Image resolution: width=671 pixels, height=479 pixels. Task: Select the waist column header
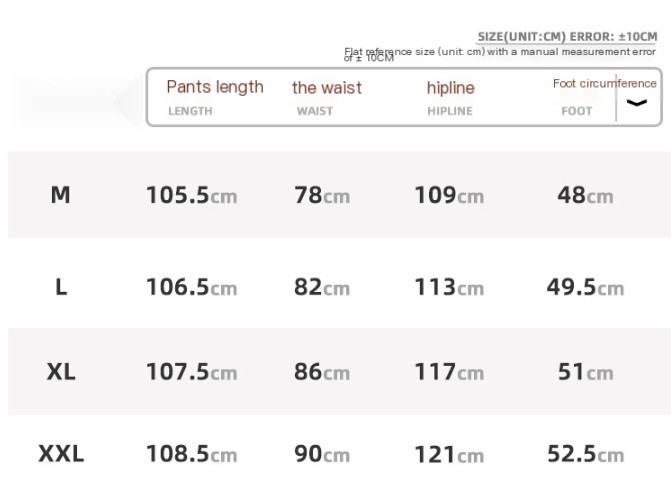[327, 88]
